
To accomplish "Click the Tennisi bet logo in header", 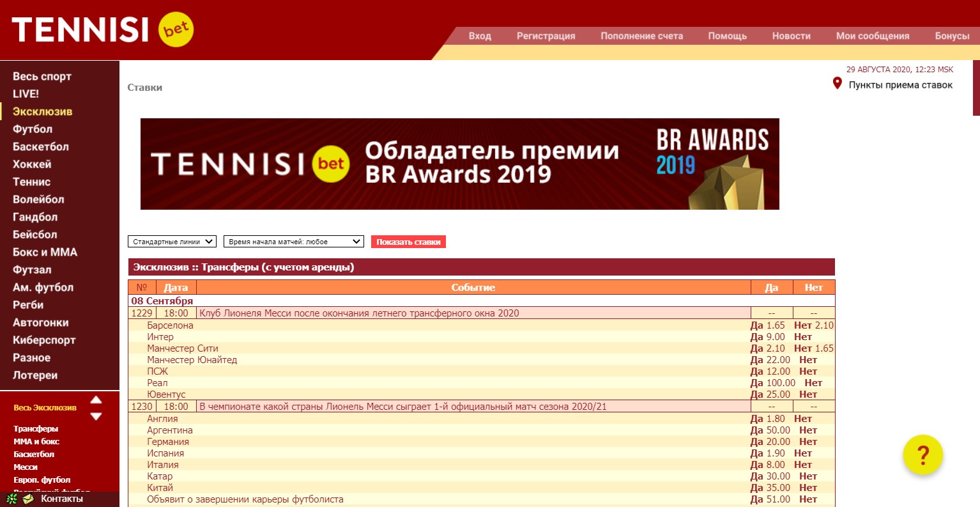I will (102, 29).
